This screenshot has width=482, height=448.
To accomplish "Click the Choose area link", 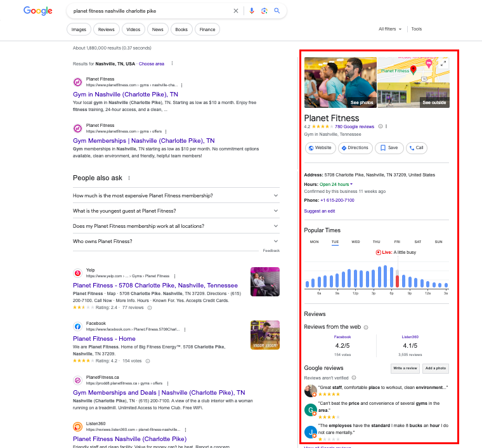I will coord(151,63).
